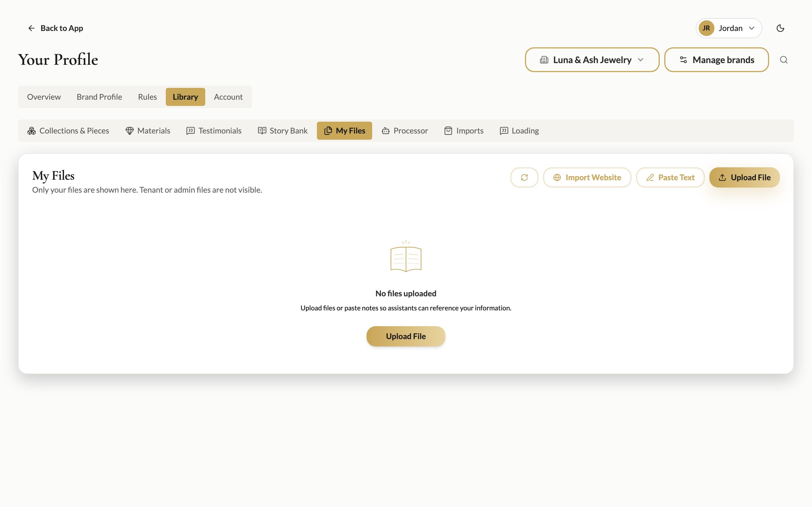Click the open book empty-state icon

[406, 256]
